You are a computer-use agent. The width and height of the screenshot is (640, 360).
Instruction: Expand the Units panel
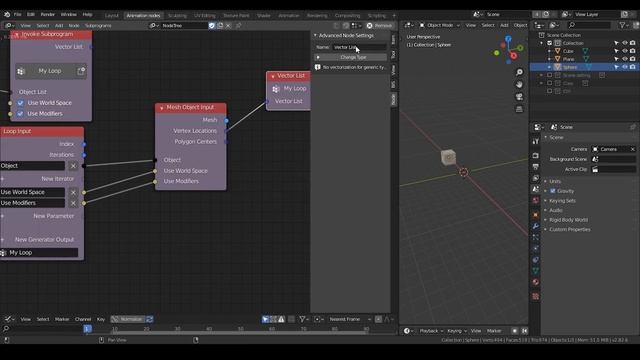[x=555, y=181]
